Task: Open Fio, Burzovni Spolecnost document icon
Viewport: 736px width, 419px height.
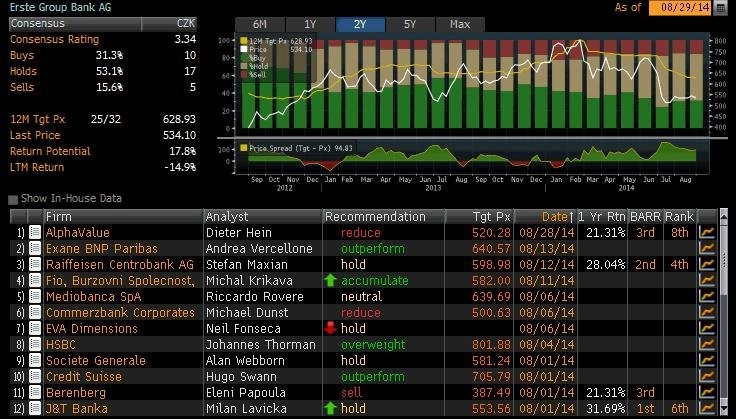Action: tap(35, 280)
